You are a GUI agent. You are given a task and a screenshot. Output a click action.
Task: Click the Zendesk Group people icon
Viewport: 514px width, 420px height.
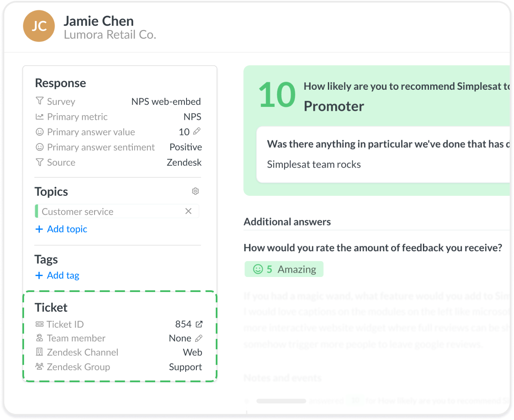click(40, 367)
